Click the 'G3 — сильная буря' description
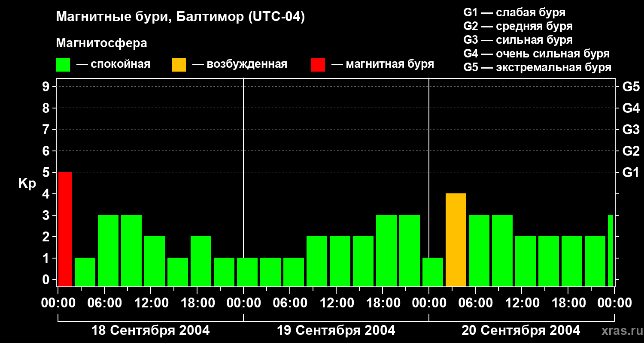Screen dimensions: 644x343 (518, 40)
